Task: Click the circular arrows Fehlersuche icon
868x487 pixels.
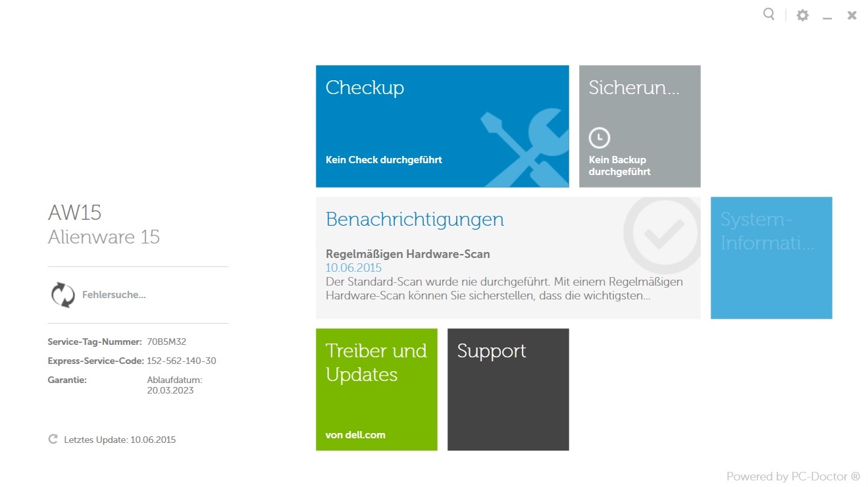Action: 63,295
